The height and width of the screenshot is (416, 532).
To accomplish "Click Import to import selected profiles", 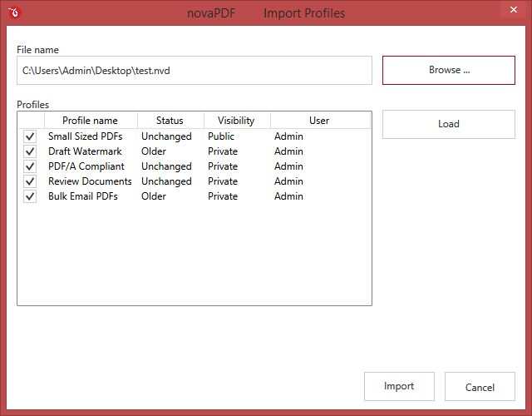I will (399, 386).
